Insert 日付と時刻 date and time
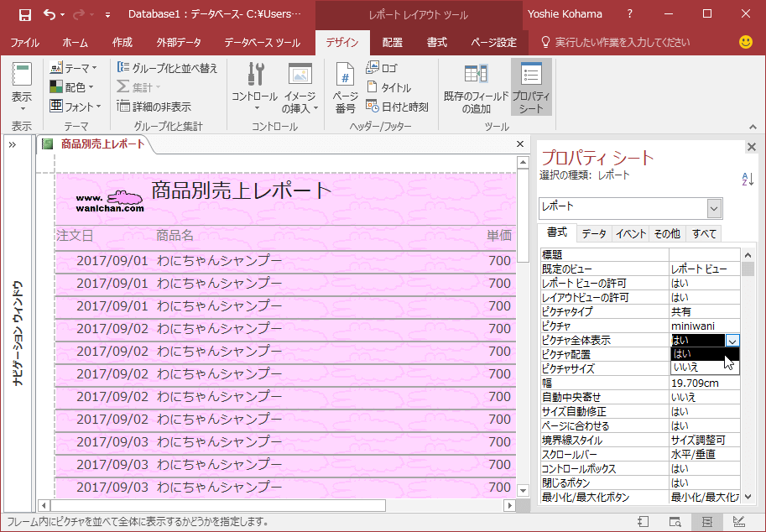Image resolution: width=766 pixels, height=532 pixels. point(397,106)
